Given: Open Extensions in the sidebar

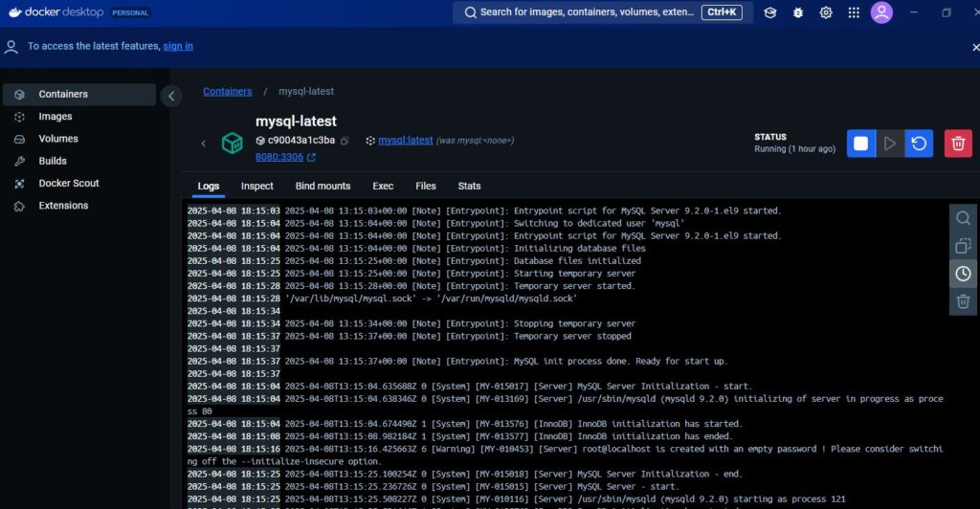Looking at the screenshot, I should point(79,206).
